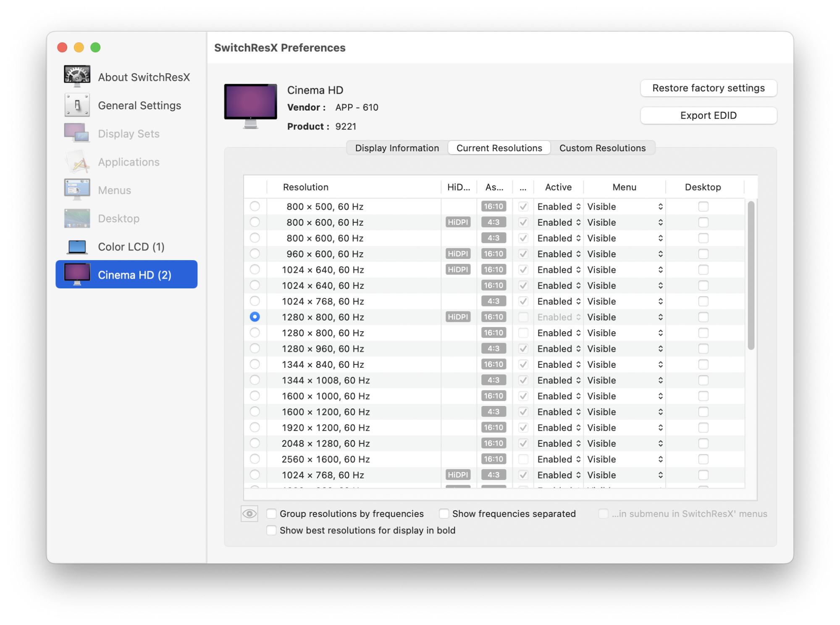The width and height of the screenshot is (840, 625).
Task: Check Show best resolutions for display in bold
Action: click(x=272, y=530)
